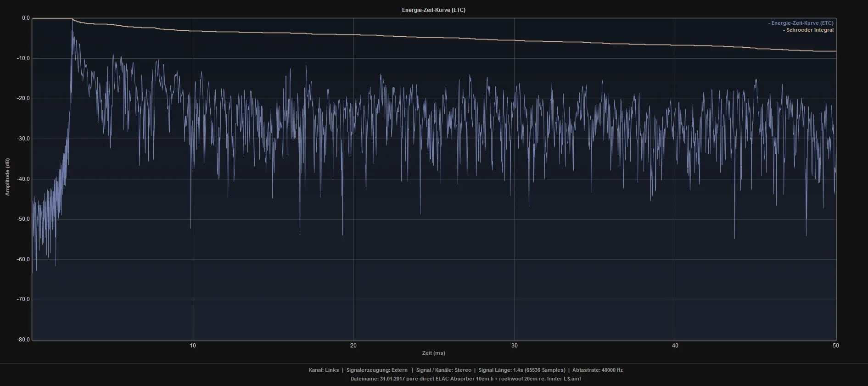This screenshot has height=386, width=868.
Task: Click the 30 ms time tick label
Action: [x=514, y=346]
